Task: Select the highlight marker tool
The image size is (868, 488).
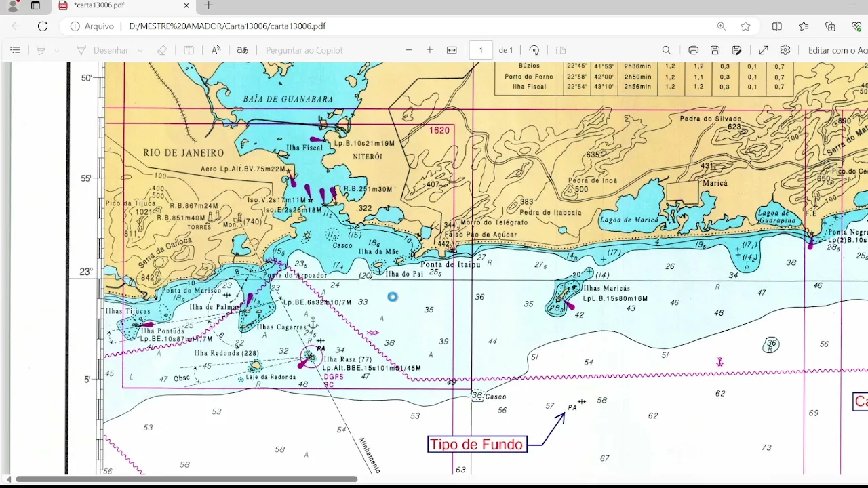Action: [41, 50]
